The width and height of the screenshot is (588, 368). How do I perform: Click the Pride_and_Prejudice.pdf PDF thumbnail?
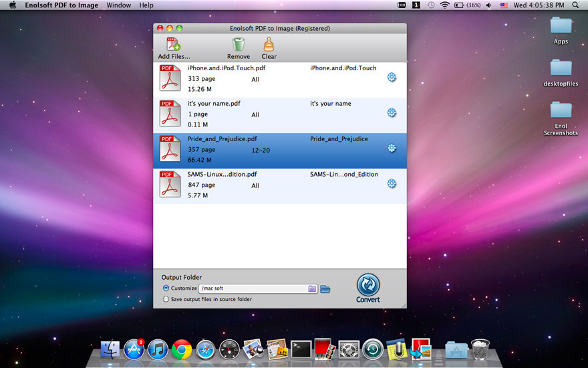click(170, 149)
